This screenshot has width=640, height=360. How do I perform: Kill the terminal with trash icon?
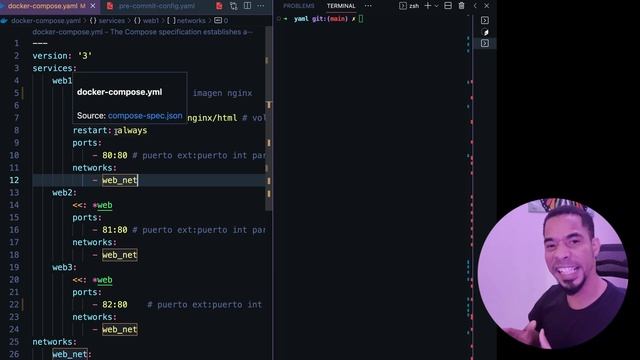coord(461,6)
